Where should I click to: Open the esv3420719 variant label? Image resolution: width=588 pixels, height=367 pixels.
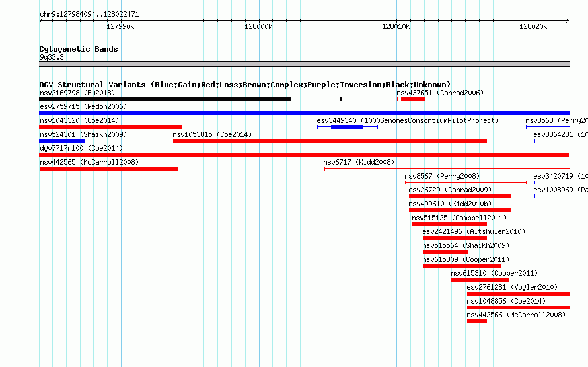point(561,176)
